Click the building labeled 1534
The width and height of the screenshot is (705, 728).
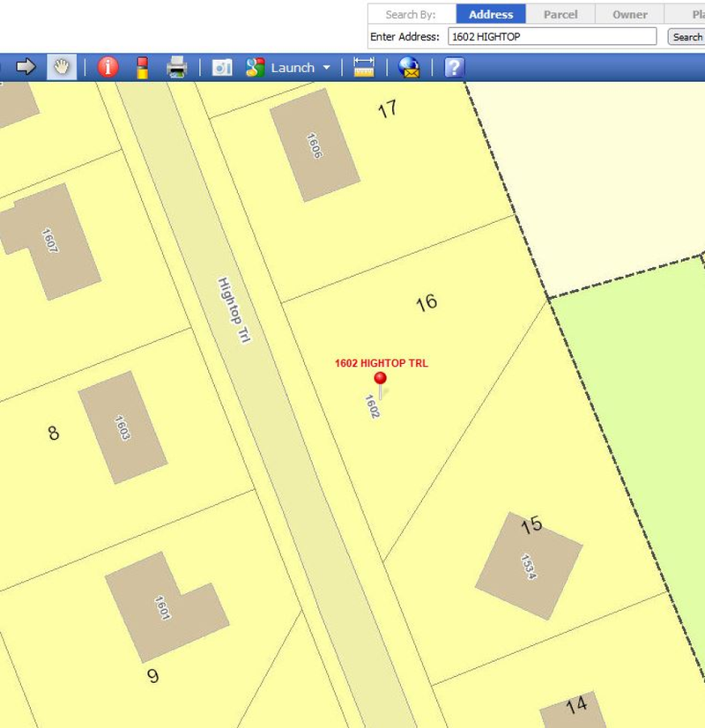click(529, 566)
